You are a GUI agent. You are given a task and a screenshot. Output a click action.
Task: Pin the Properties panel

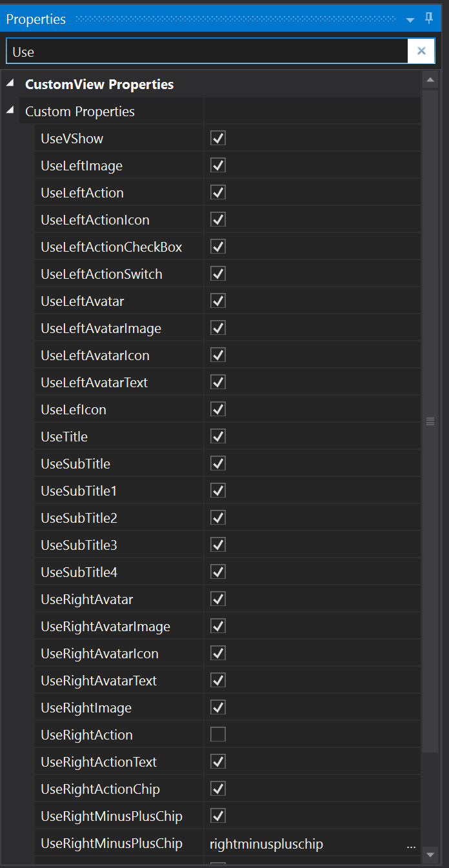(429, 19)
